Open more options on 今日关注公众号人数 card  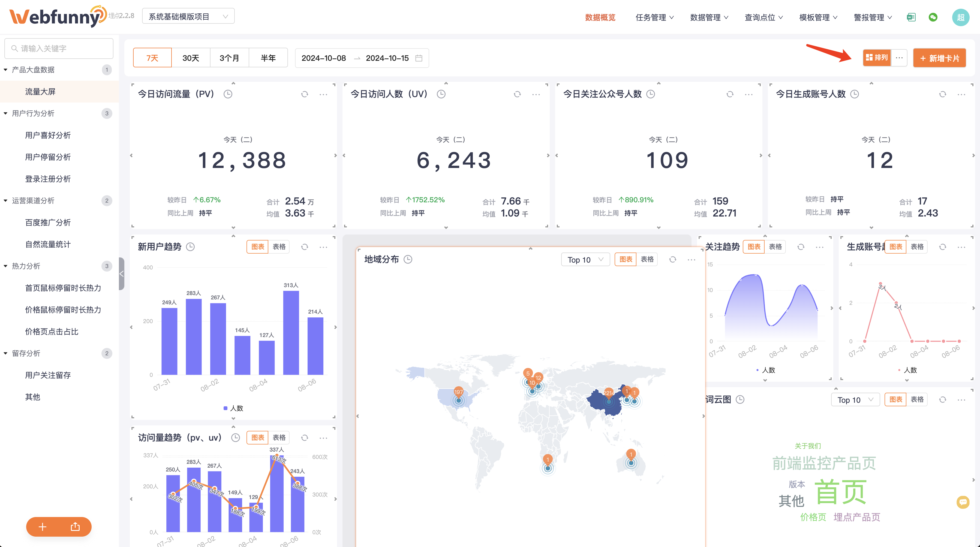(x=749, y=94)
